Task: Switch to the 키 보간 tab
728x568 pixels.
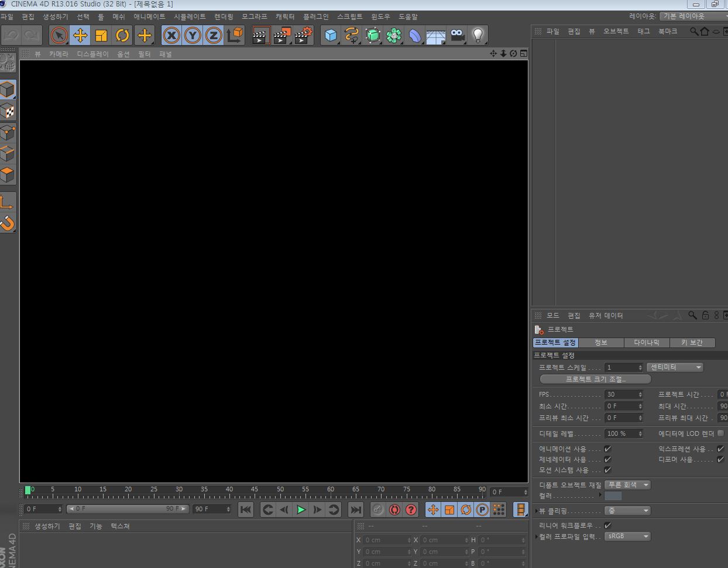Action: [x=692, y=342]
